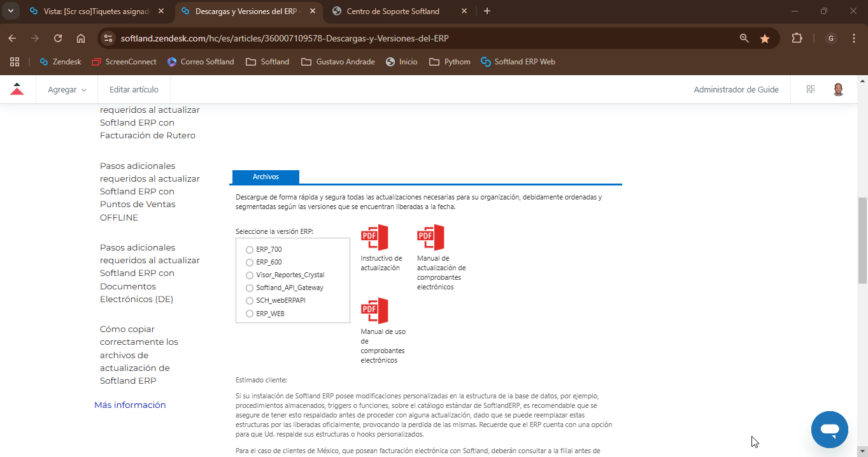Close the Centro de Soporte Softland tab

pyautogui.click(x=463, y=11)
